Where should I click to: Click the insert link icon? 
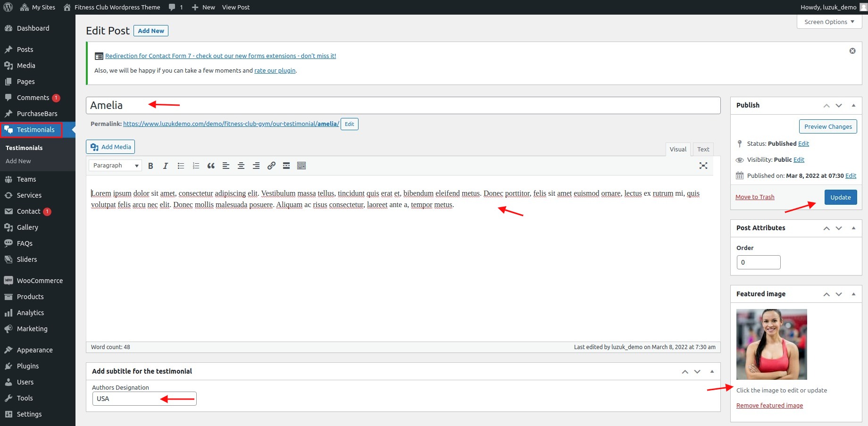click(x=271, y=166)
